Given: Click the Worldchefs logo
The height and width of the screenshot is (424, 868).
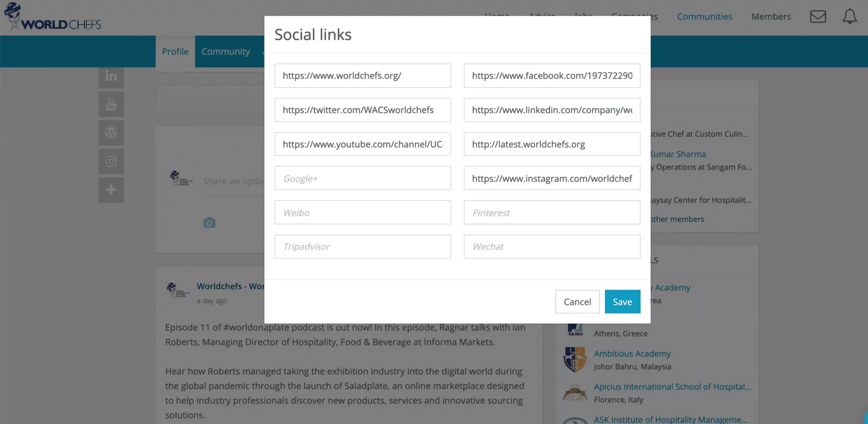Looking at the screenshot, I should (53, 17).
